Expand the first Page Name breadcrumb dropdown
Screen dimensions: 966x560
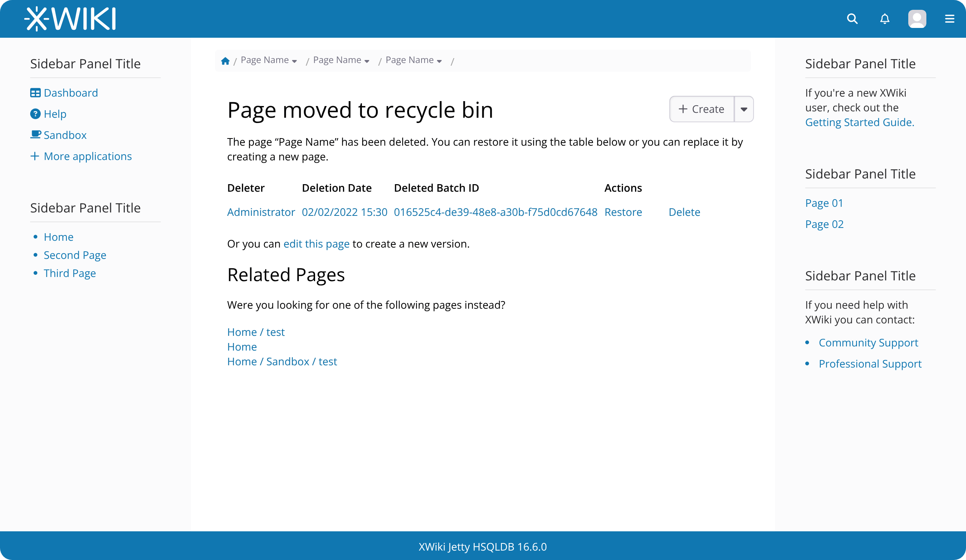pos(294,62)
